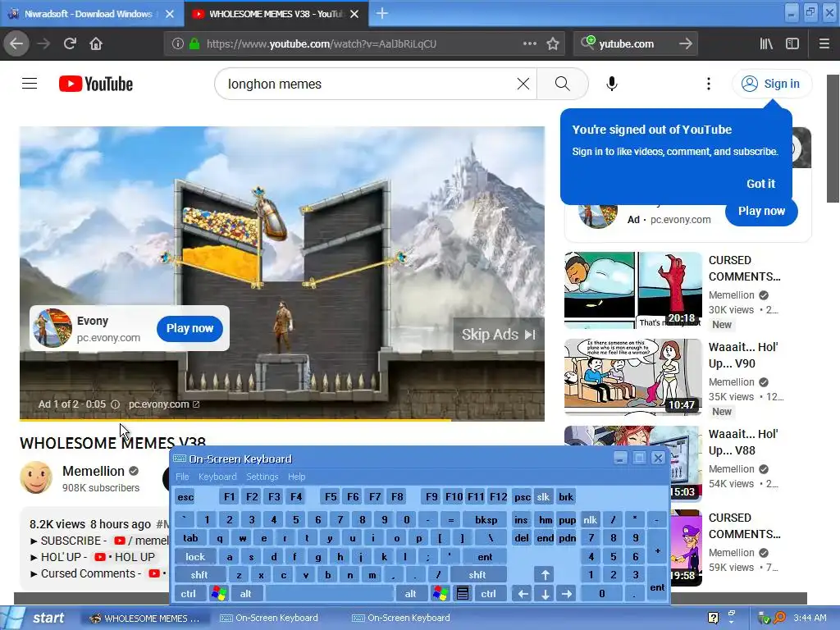
Task: Click the bksp key
Action: 486,519
